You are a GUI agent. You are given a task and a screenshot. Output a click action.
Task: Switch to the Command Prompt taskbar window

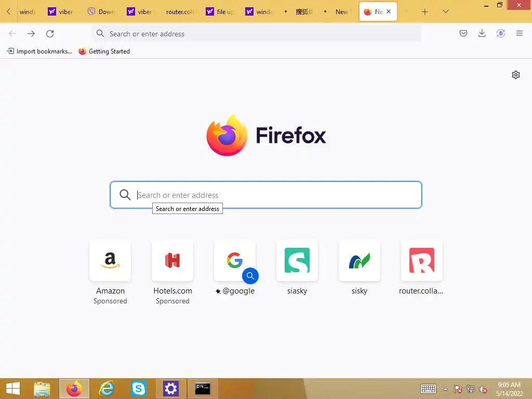point(203,389)
